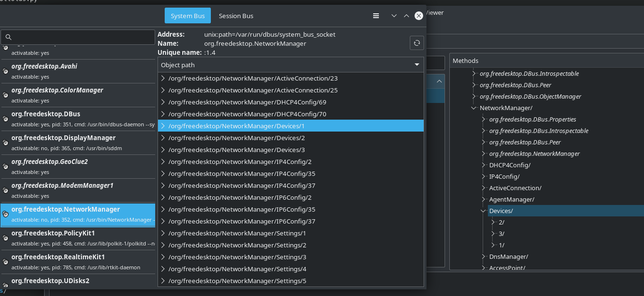Click the gear icon beside org.freedesktop.ColorManager
644x296 pixels.
pos(5,95)
